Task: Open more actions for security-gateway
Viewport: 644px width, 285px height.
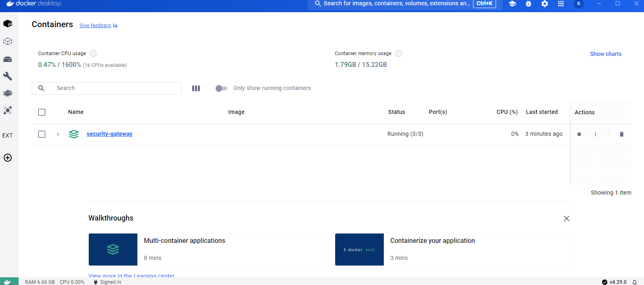Action: click(595, 134)
